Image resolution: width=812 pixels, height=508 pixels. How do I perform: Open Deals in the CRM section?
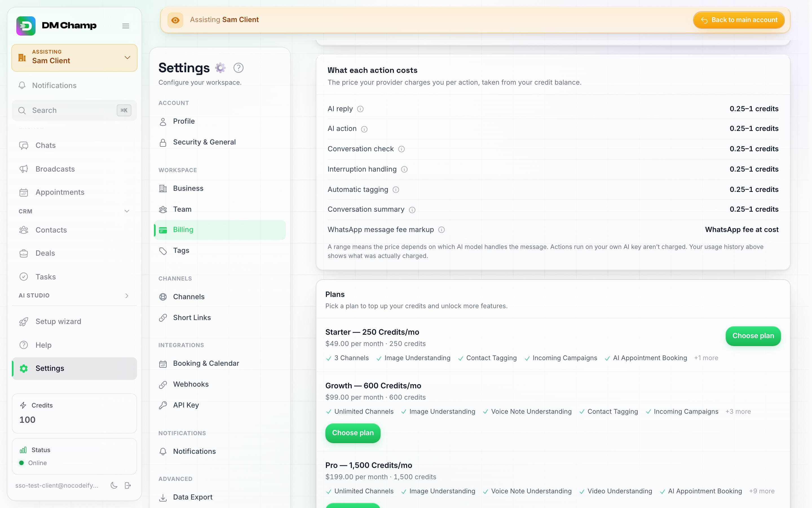[74, 253]
